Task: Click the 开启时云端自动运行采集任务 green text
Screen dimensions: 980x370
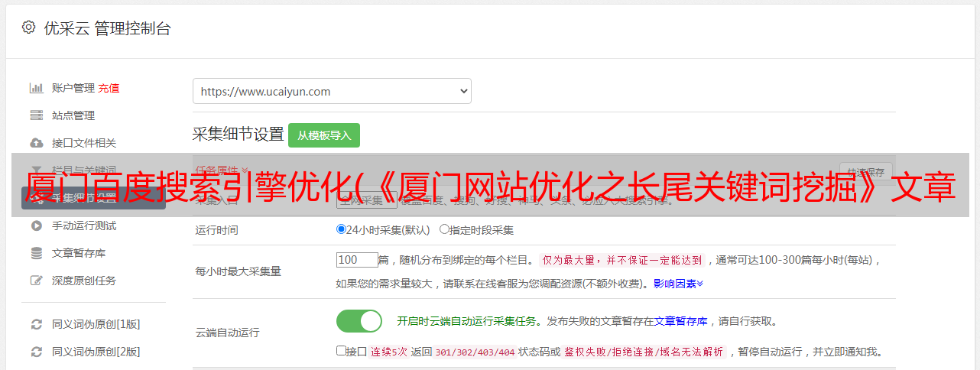Action: tap(466, 321)
